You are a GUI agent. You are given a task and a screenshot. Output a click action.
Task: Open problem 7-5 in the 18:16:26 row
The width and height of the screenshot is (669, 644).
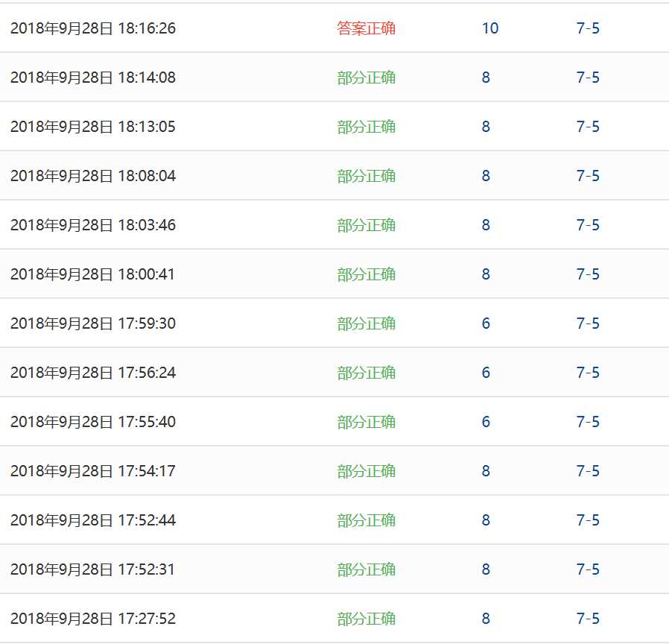pos(588,28)
